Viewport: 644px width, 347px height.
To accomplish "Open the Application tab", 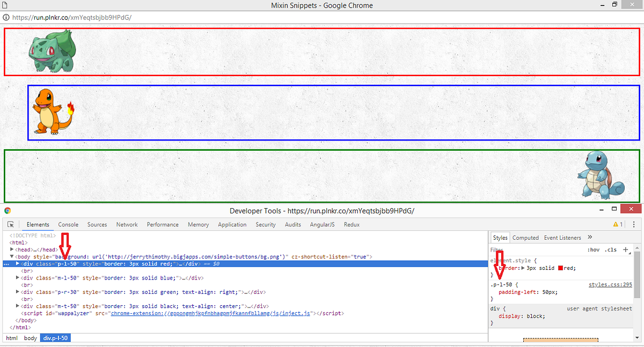I will (232, 225).
